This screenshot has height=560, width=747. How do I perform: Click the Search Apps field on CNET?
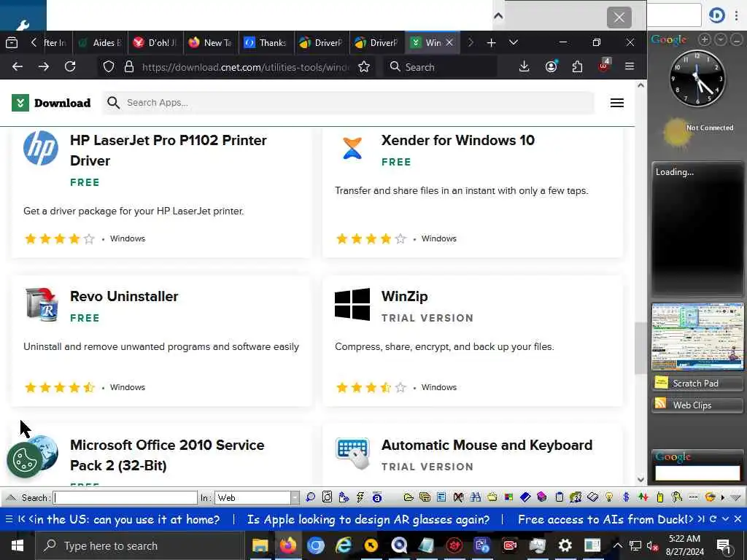[x=348, y=103]
